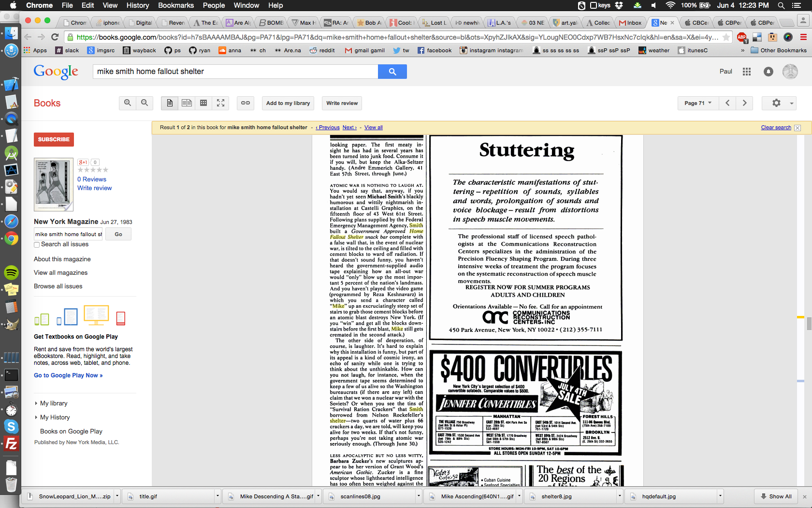The height and width of the screenshot is (508, 812).
Task: Click Clear search link
Action: click(x=776, y=128)
